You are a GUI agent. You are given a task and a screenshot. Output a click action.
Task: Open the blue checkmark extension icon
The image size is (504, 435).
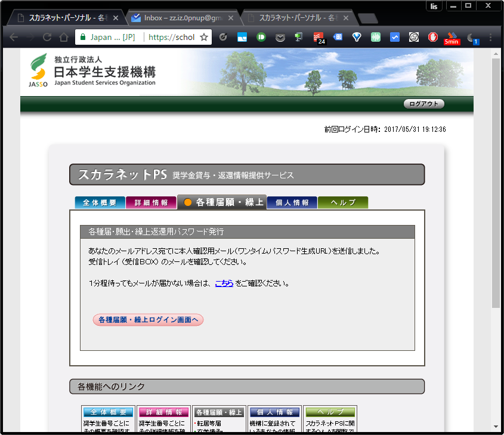point(395,38)
